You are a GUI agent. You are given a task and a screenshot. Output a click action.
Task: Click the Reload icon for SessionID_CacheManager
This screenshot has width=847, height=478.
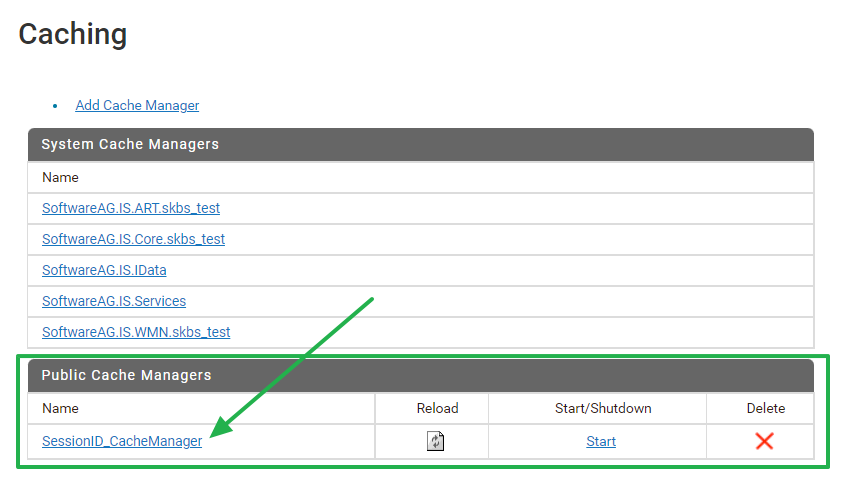[435, 441]
